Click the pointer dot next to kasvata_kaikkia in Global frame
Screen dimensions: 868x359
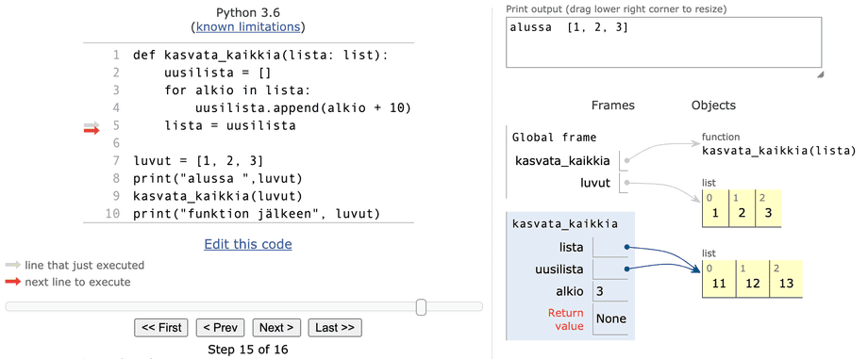[x=626, y=160]
